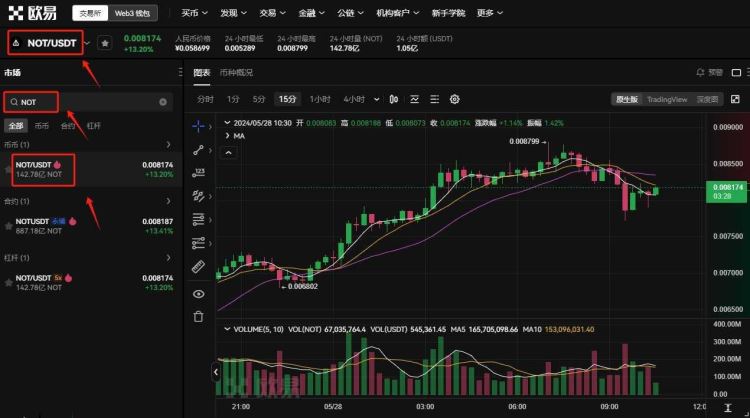Switch to the 币种概况 tab
The width and height of the screenshot is (750, 418).
pos(236,73)
